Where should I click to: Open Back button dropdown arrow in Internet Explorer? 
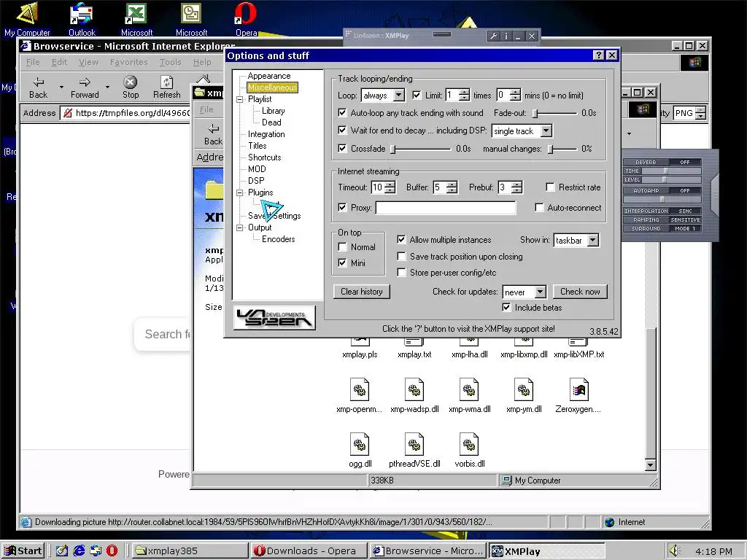click(x=61, y=87)
